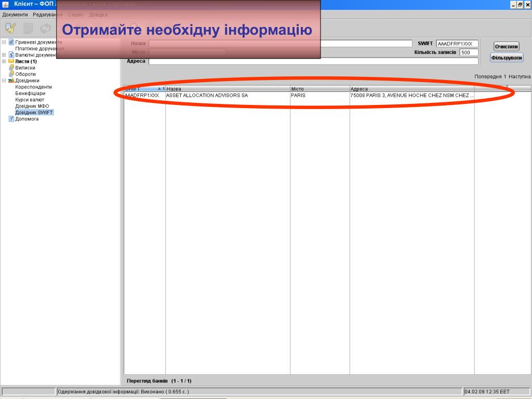Expand the Валютні документи tree node
The image size is (532, 399).
[x=4, y=55]
